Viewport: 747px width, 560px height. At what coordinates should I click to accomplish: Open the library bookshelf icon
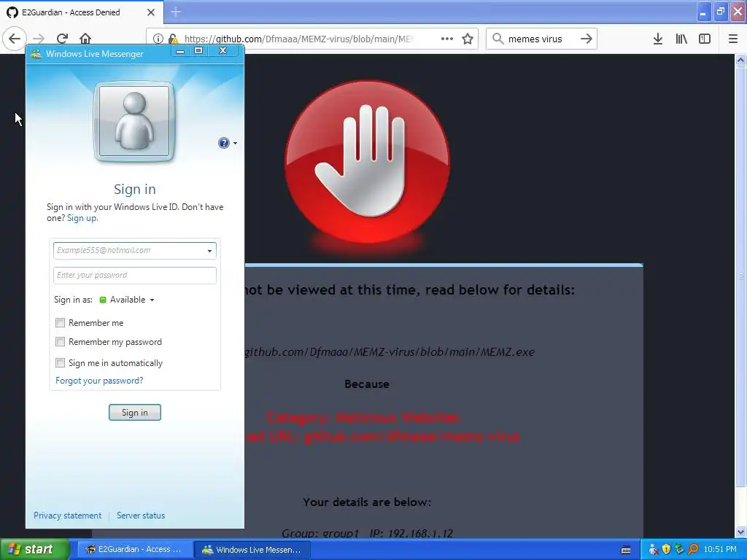[x=681, y=39]
